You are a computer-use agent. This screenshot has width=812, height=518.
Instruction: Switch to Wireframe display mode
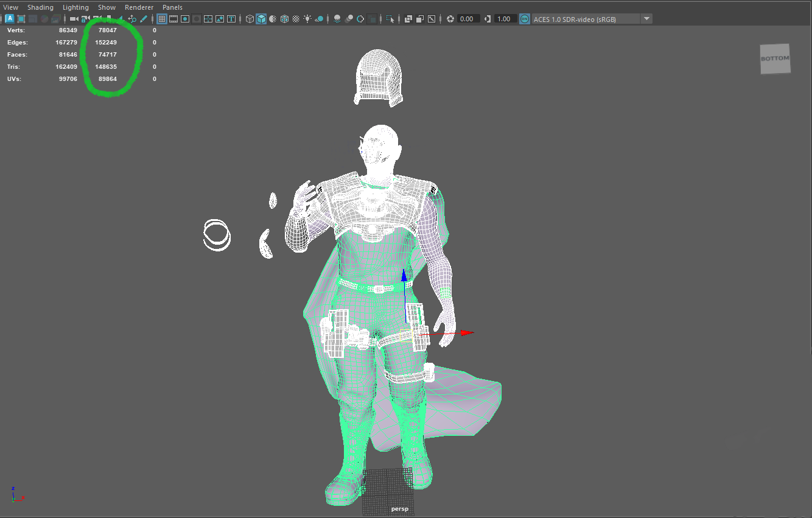[x=250, y=19]
